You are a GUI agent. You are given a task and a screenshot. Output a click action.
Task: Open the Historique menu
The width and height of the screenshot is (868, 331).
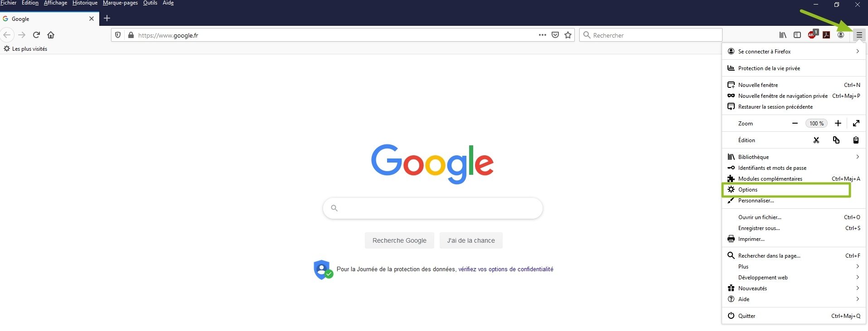[85, 3]
